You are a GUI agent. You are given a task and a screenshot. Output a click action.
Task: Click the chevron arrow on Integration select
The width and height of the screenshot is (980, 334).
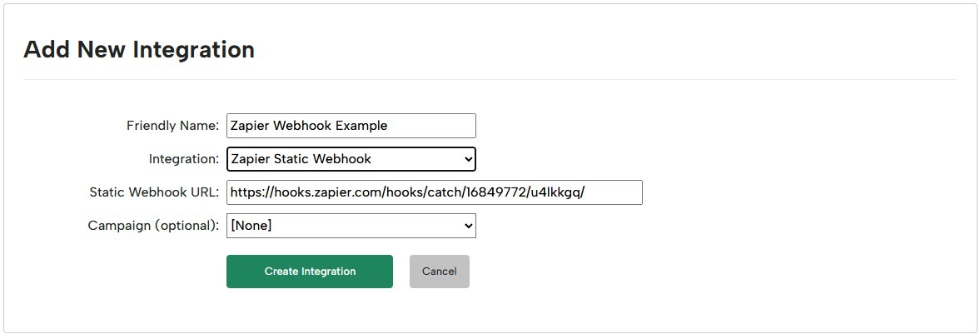(x=468, y=159)
